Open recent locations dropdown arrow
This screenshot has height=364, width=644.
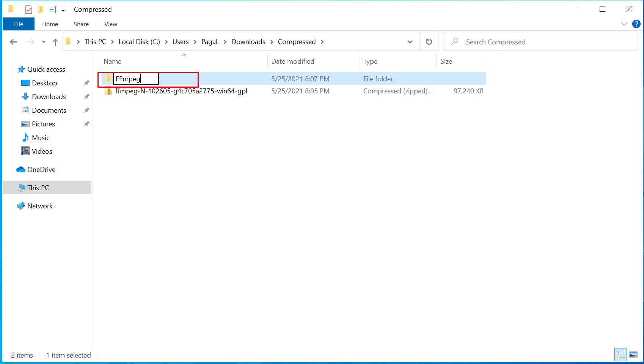pyautogui.click(x=44, y=42)
